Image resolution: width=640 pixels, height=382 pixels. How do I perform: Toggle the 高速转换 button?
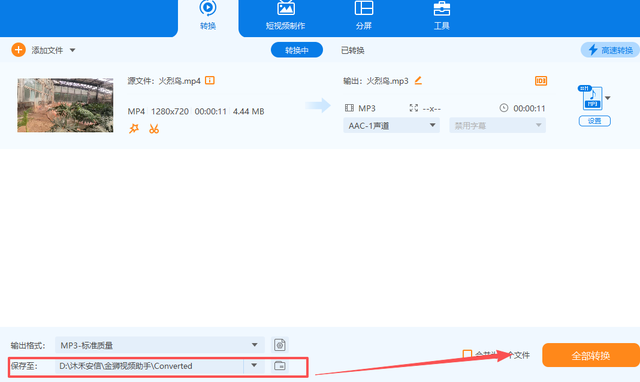[x=610, y=50]
